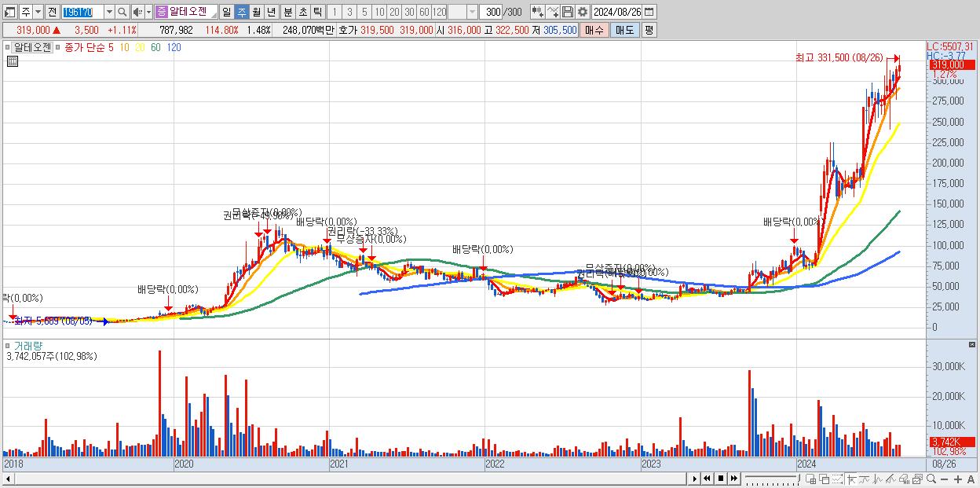The height and width of the screenshot is (488, 980).
Task: Click the trend line wave icon
Action: pyautogui.click(x=865, y=479)
